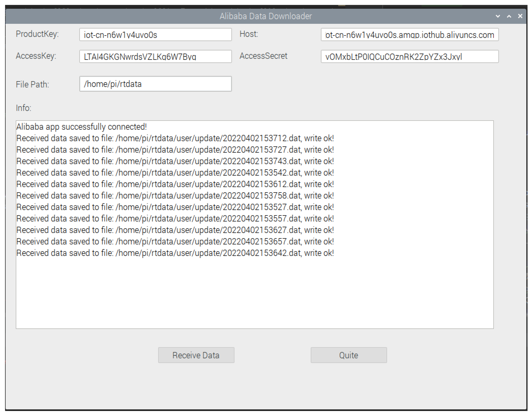The height and width of the screenshot is (415, 532).
Task: Maximize the window using the up chevron
Action: [x=509, y=16]
